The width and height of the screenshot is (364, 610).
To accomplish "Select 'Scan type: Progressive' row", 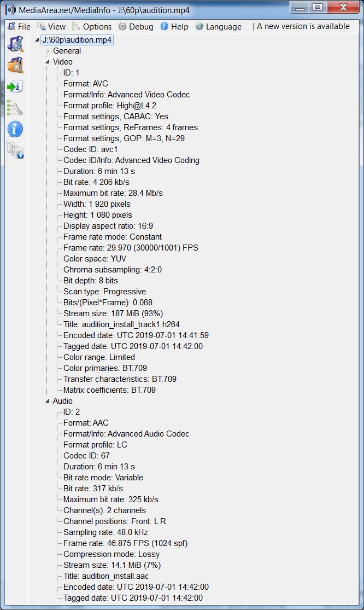I will tap(105, 292).
